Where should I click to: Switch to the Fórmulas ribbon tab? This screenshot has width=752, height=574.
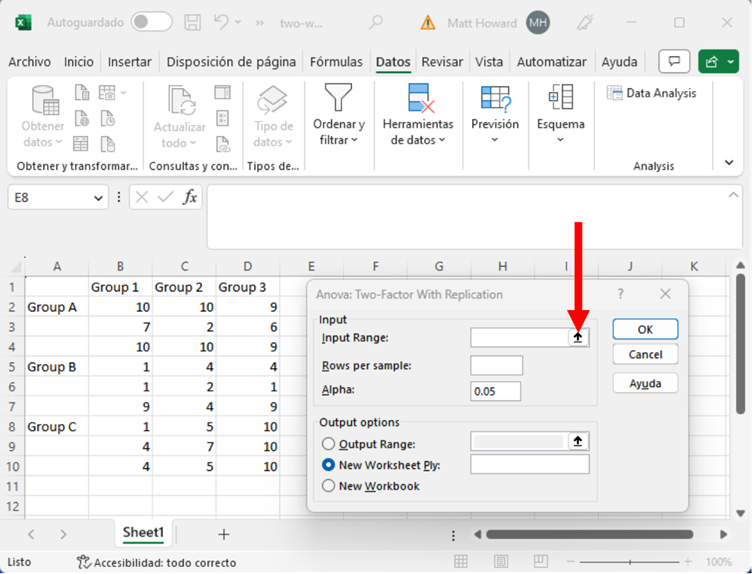(336, 62)
